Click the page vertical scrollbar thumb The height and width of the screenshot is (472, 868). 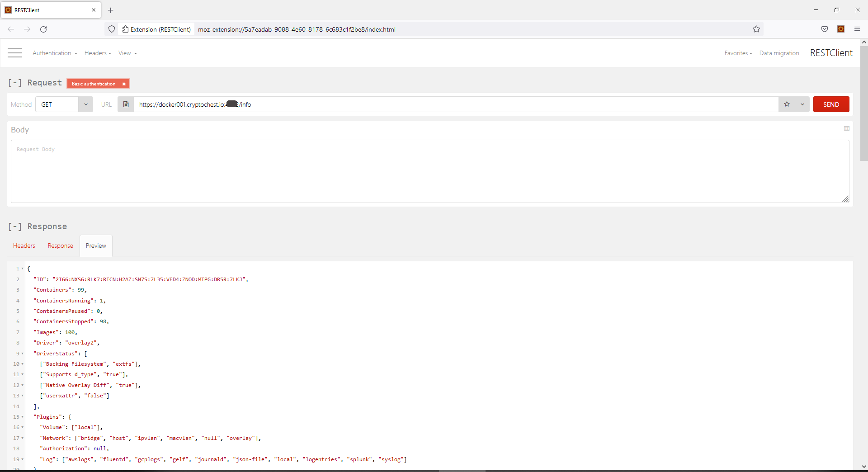click(x=864, y=103)
